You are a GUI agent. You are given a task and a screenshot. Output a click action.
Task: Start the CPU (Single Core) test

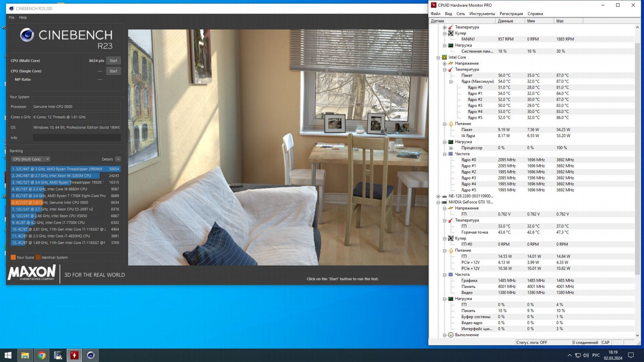click(113, 71)
